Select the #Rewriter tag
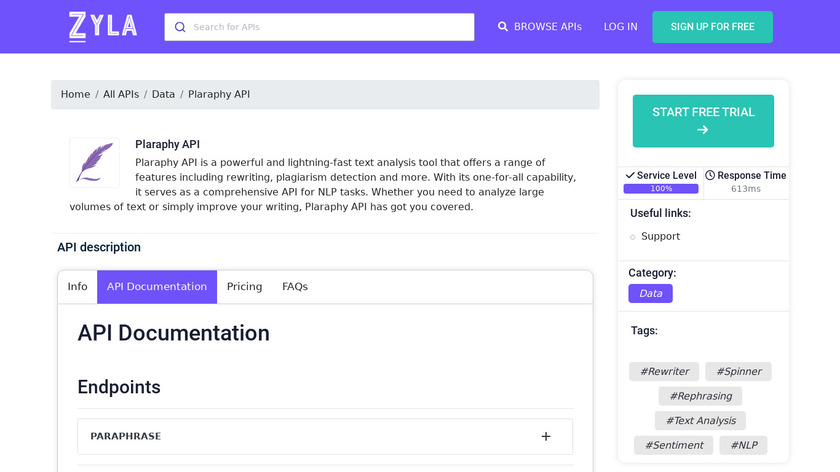This screenshot has width=840, height=472. (664, 372)
